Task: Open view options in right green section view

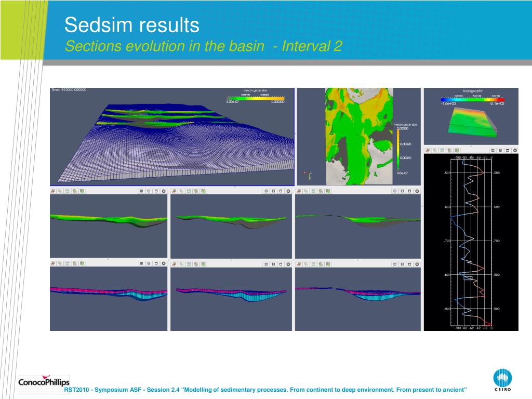Action: click(x=313, y=191)
